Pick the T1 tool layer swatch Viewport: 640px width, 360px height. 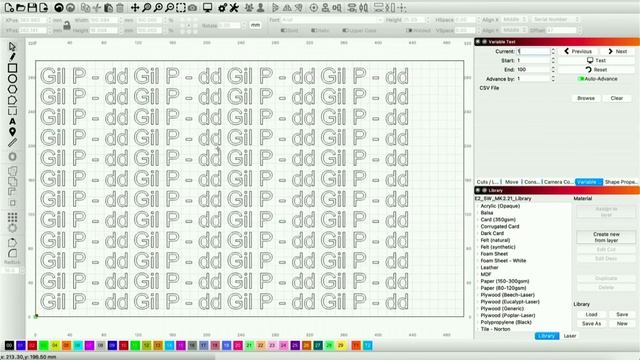(x=356, y=346)
